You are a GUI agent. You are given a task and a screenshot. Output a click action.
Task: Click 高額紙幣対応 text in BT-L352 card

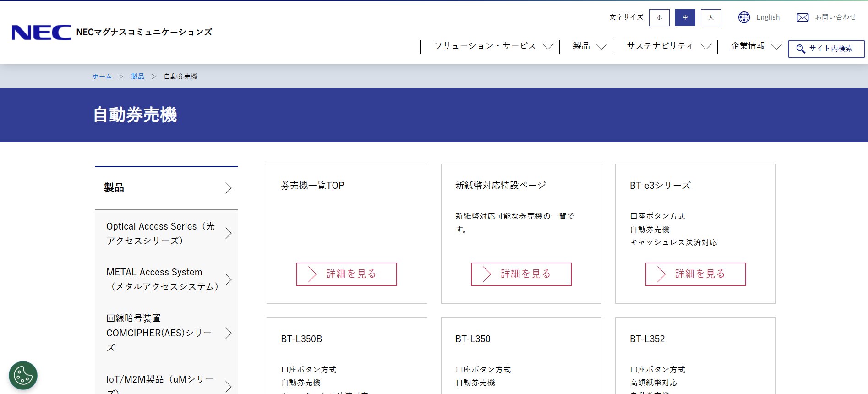[x=654, y=383]
